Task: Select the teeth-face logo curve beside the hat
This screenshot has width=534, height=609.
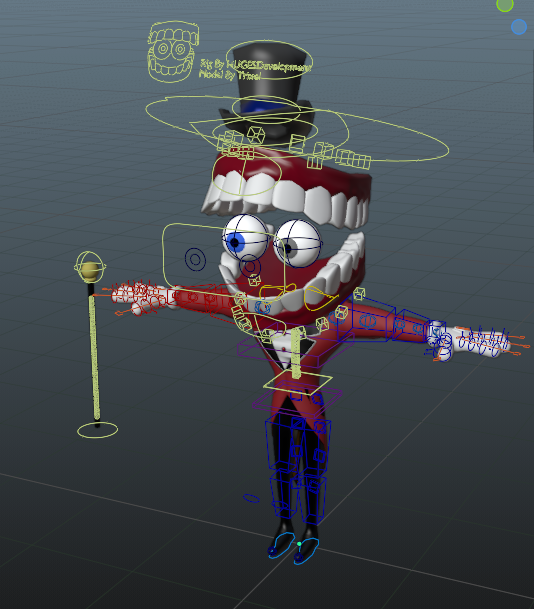Action: click(173, 52)
